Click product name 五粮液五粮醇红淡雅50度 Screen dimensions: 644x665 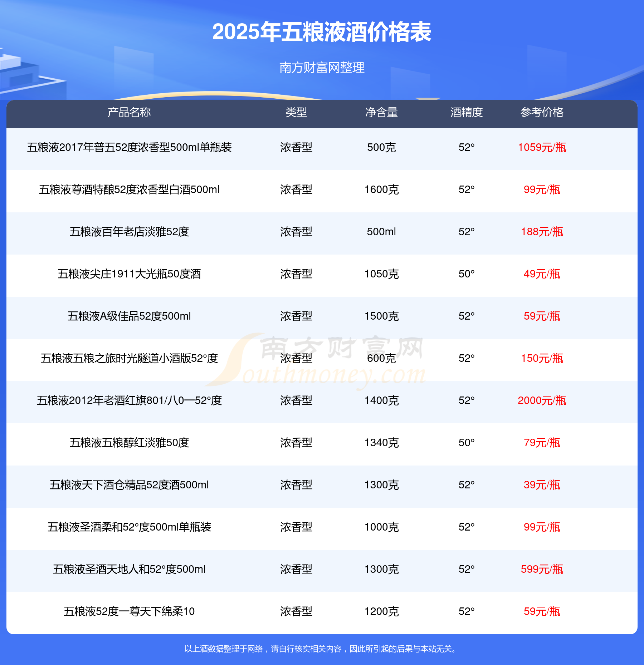pyautogui.click(x=129, y=443)
